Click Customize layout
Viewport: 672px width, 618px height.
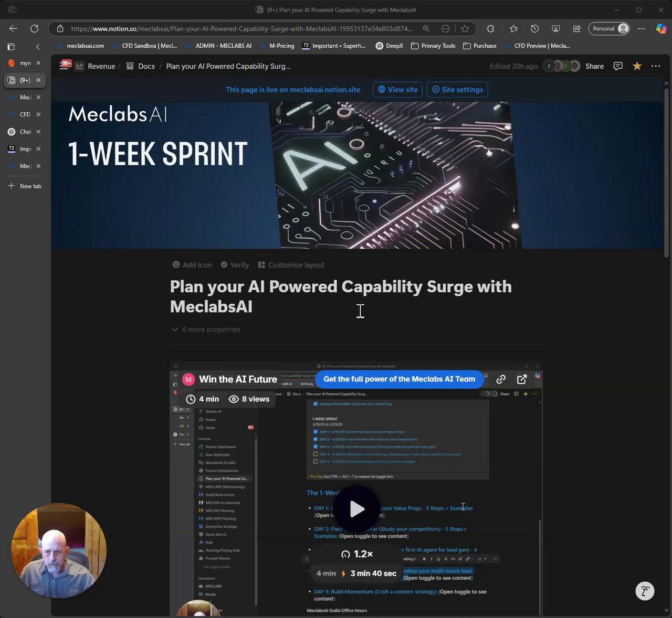point(291,265)
